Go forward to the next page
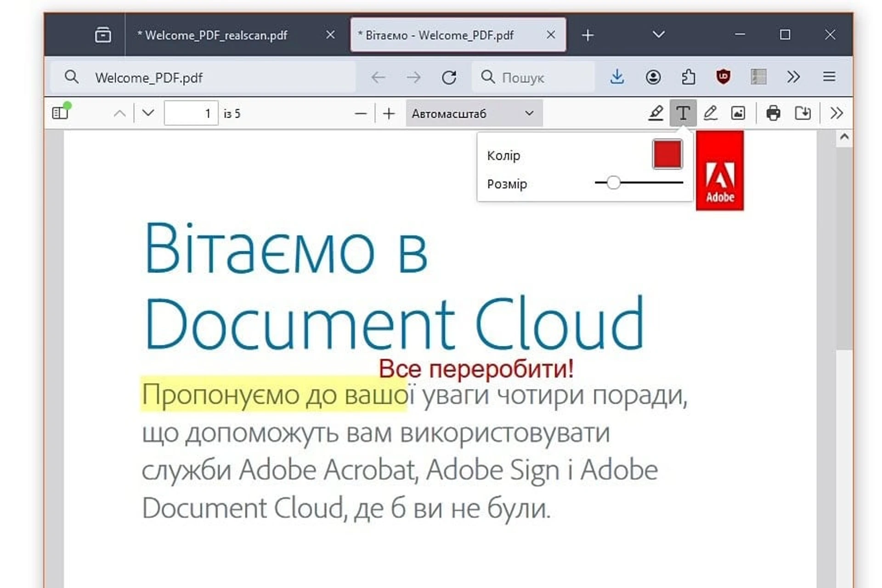The width and height of the screenshot is (882, 588). tap(413, 77)
